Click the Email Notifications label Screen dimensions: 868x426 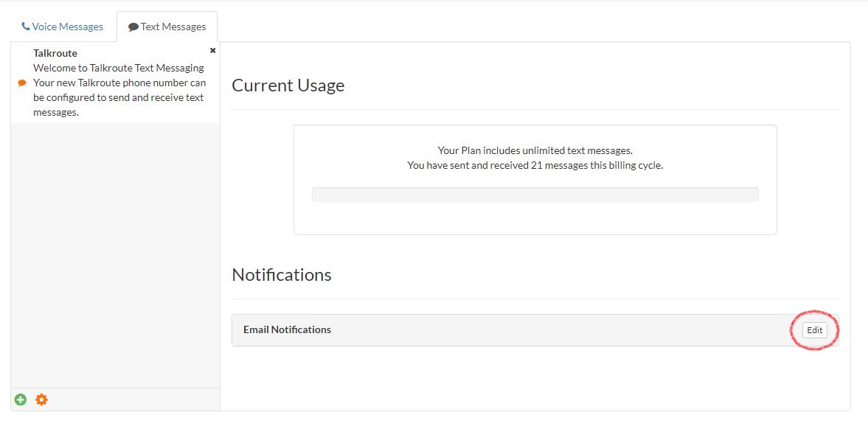(287, 329)
